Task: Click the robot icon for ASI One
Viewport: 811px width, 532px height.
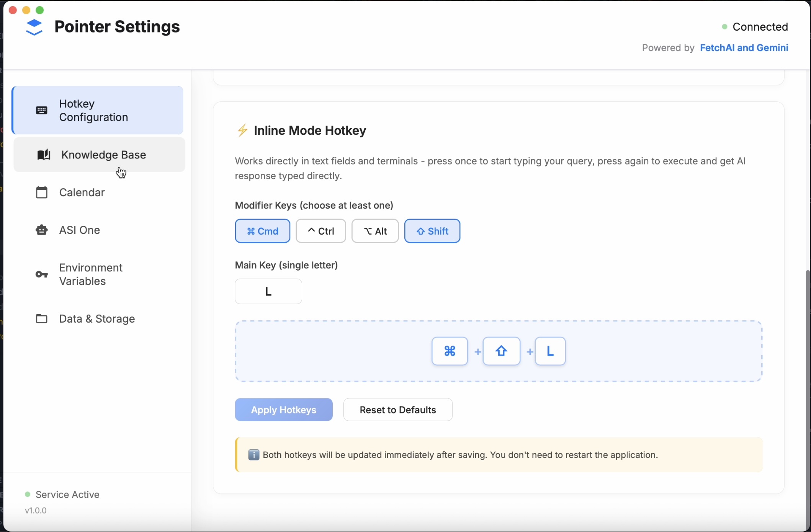Action: click(x=41, y=230)
